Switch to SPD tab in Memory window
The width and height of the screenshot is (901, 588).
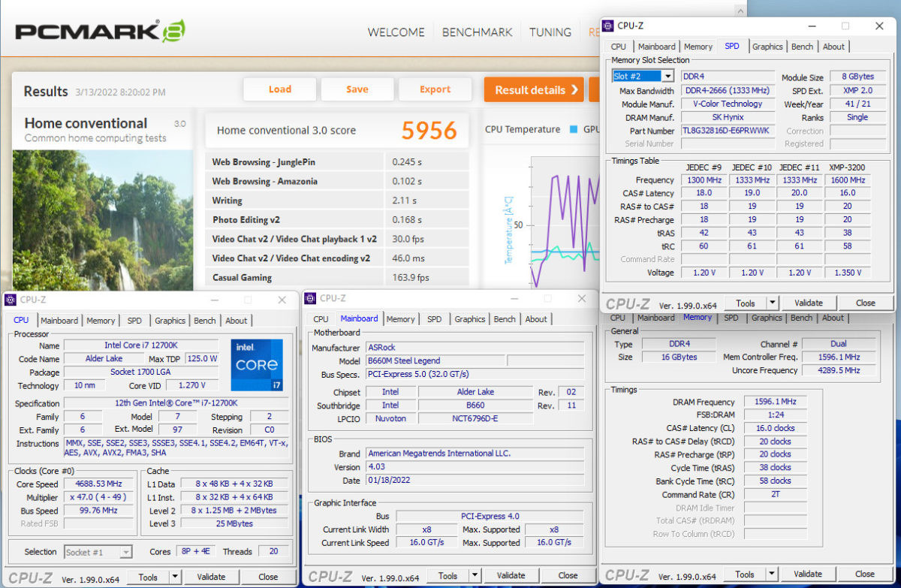(x=731, y=318)
